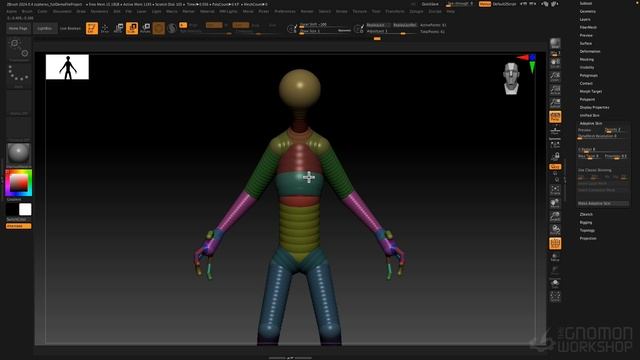This screenshot has height=360, width=640.
Task: Expand the Layers subpalette
Action: [x=585, y=19]
